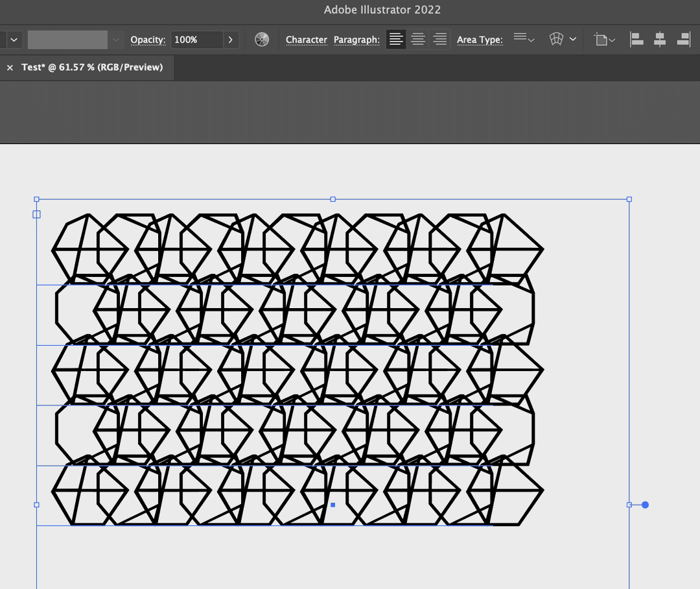Click the Recolor Artwork color wheel icon
700x589 pixels.
(x=262, y=40)
